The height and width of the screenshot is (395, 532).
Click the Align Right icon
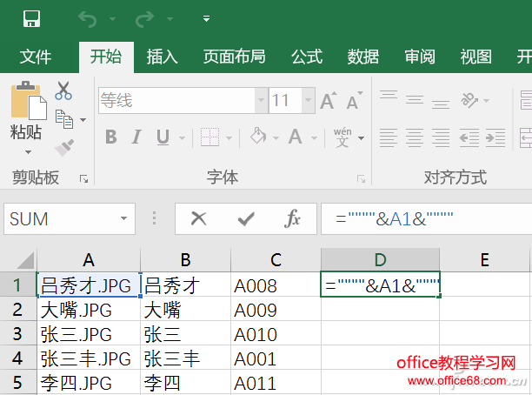tap(441, 137)
